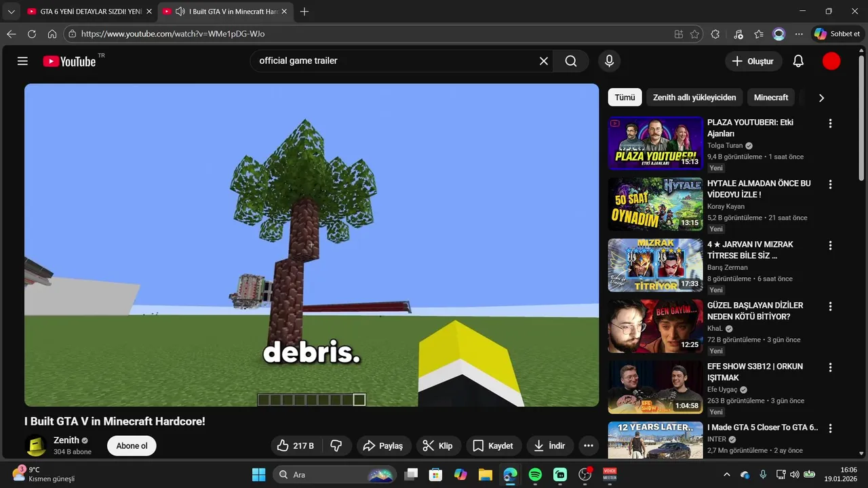The image size is (868, 488).
Task: Open options for the JARVAN IV MIZRAK video
Action: pos(830,245)
